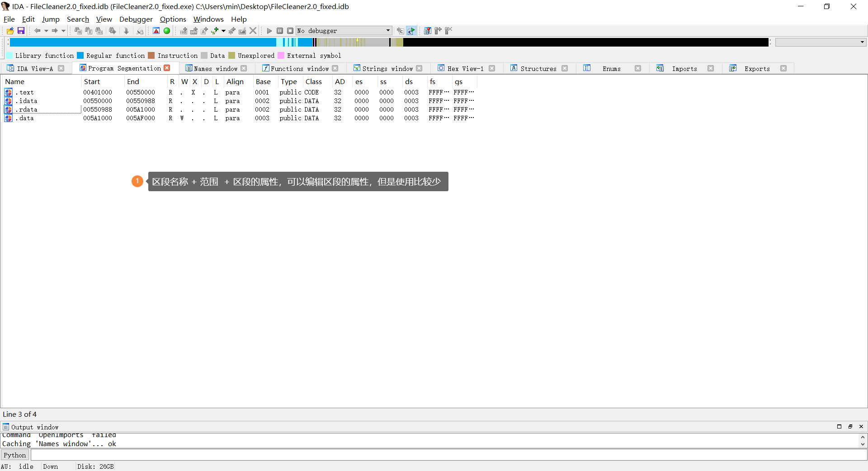Click the External symbol legend color swatch
This screenshot has width=868, height=471.
(x=281, y=56)
